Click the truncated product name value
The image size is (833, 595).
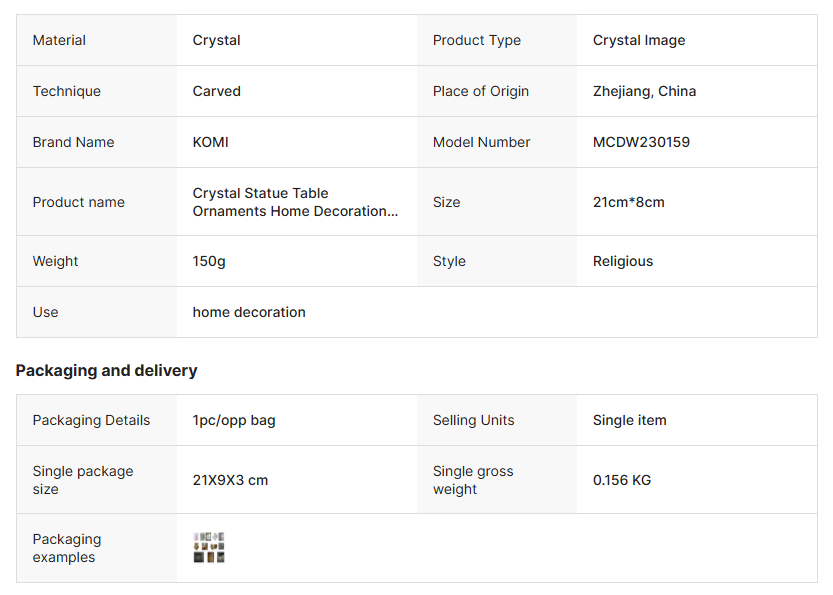pyautogui.click(x=295, y=202)
